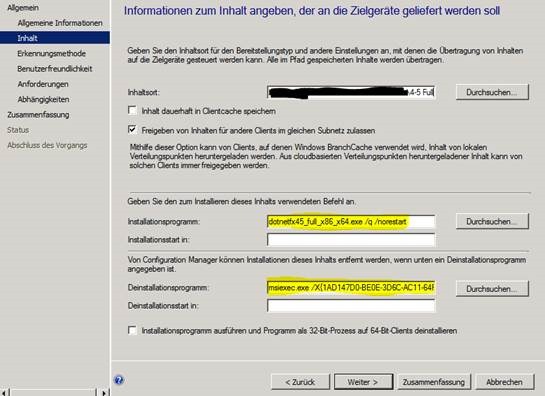545x396 pixels.
Task: Select the greyed-out Status step
Action: coord(18,130)
